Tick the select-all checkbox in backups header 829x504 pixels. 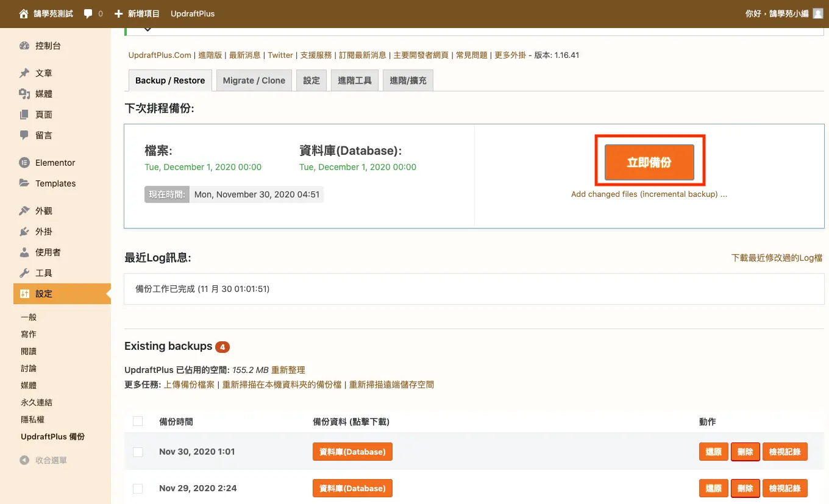click(138, 421)
